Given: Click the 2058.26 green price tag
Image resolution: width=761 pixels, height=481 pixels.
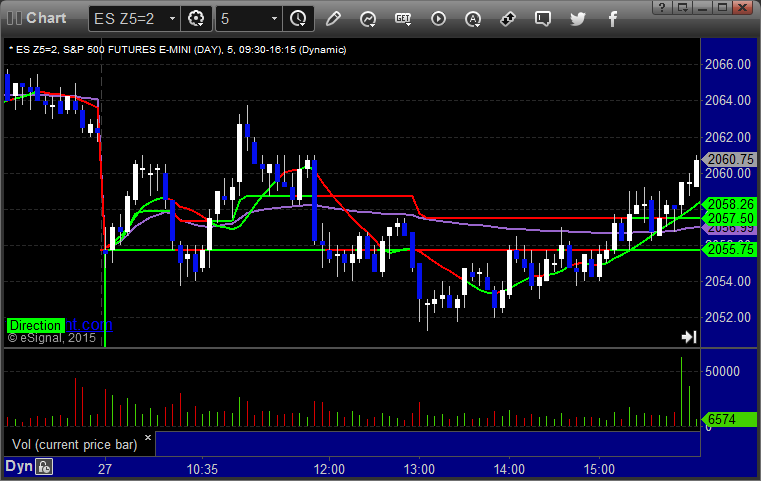Looking at the screenshot, I should tap(729, 204).
